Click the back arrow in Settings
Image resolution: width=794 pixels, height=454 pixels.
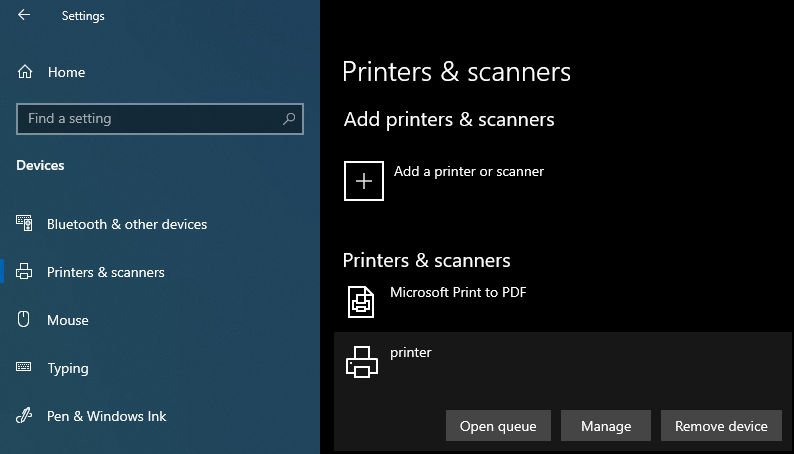pos(24,15)
